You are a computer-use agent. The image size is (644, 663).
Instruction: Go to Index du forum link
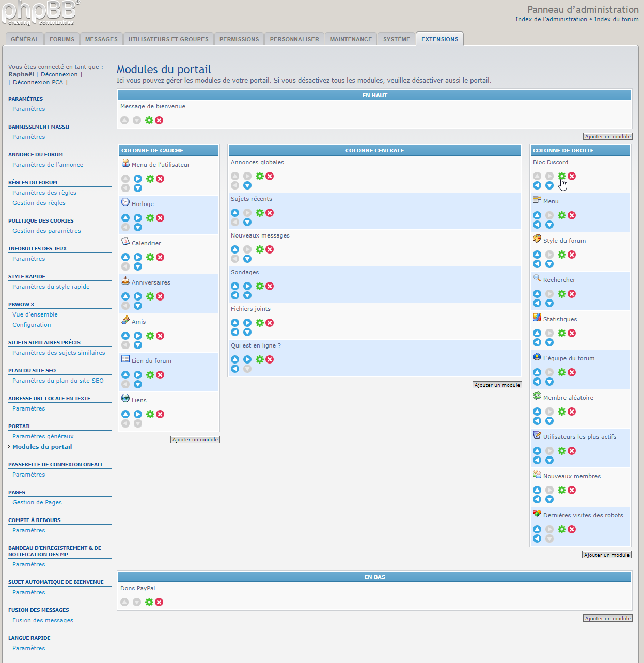point(616,19)
